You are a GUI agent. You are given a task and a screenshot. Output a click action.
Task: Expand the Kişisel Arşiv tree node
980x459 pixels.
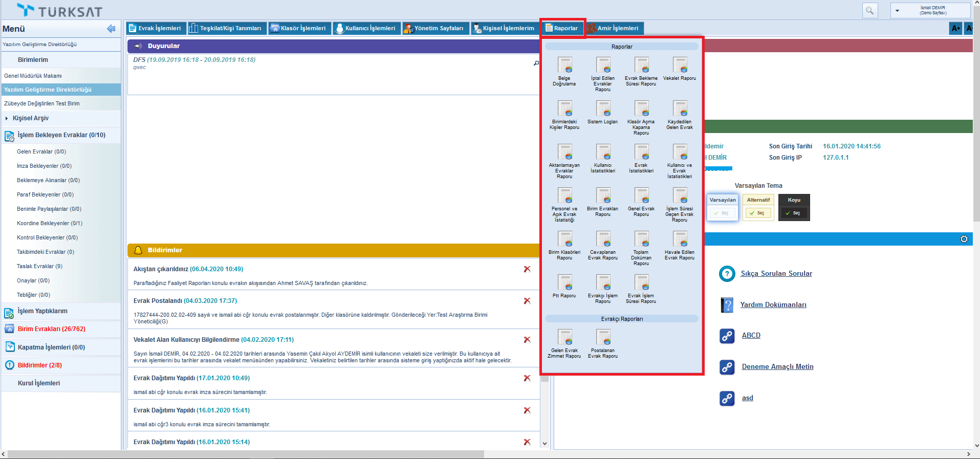pyautogui.click(x=7, y=118)
